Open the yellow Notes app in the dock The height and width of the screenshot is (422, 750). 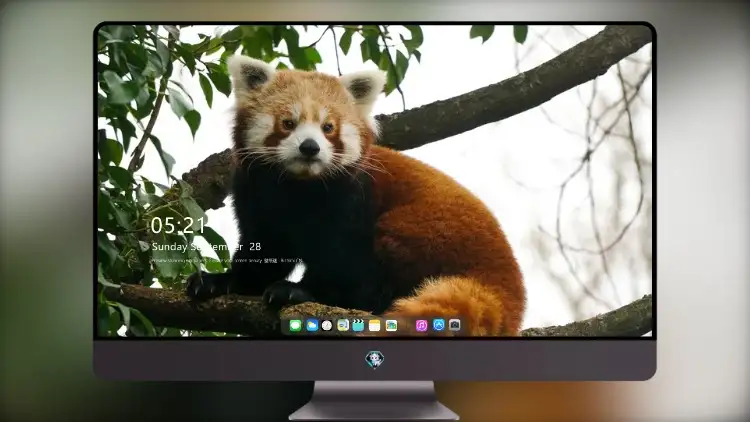375,326
